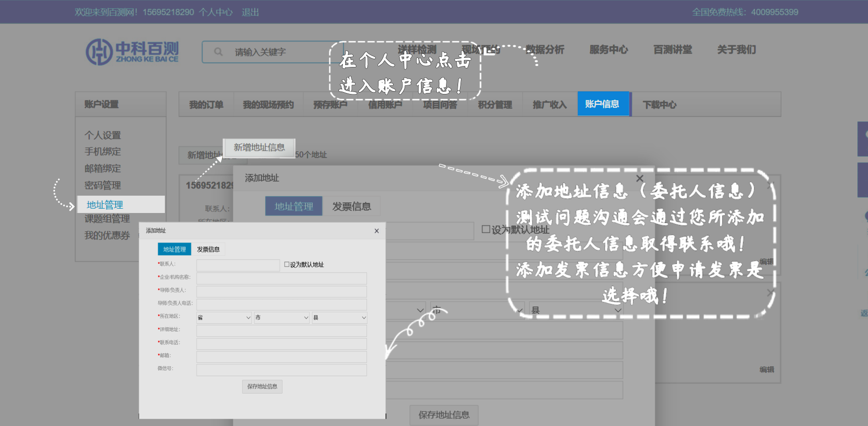Viewport: 868px width, 426px height.
Task: Open the 市 dropdown in small popup
Action: coord(282,318)
